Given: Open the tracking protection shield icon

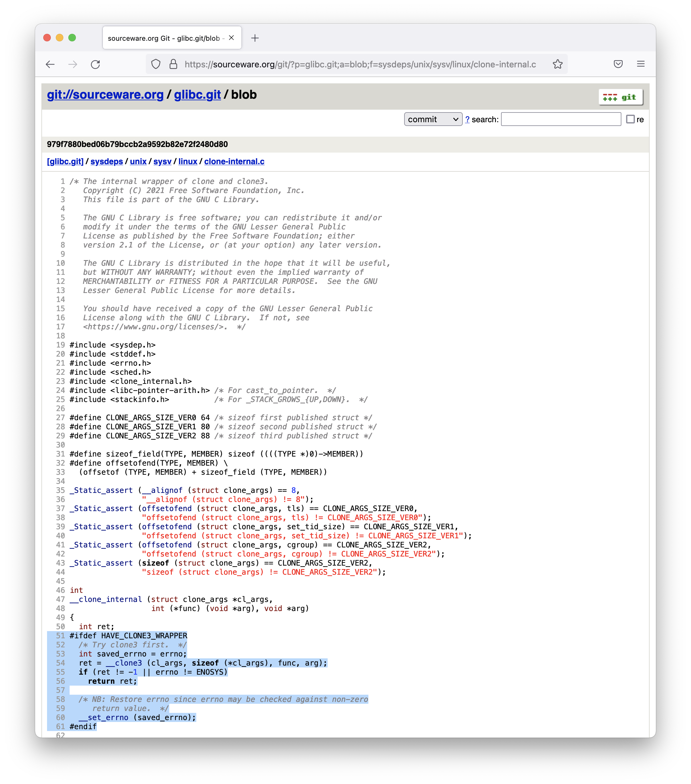Looking at the screenshot, I should 156,64.
